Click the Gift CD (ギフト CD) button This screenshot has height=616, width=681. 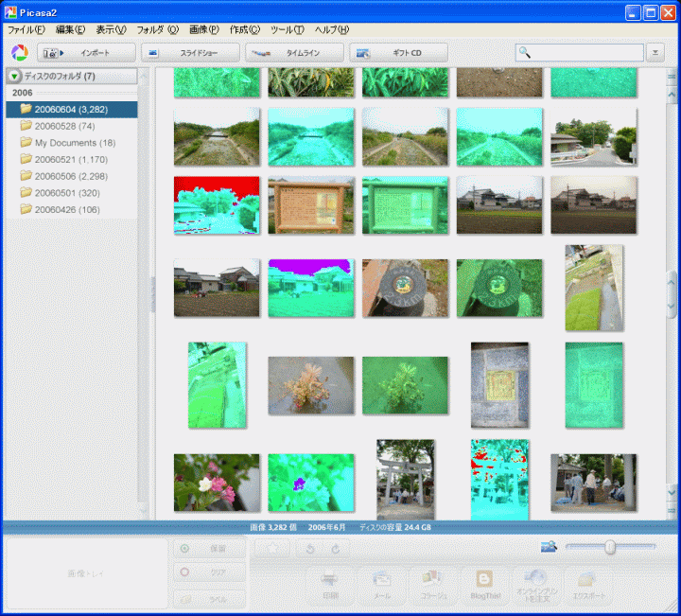(x=398, y=53)
